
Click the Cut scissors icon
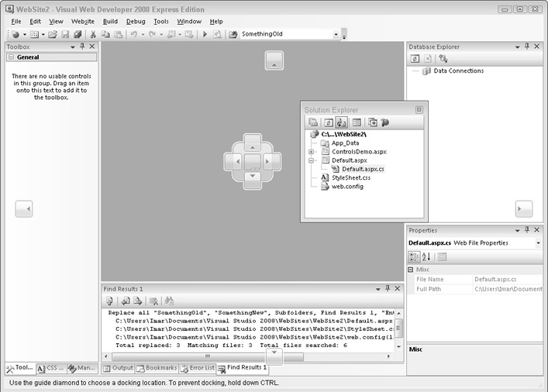click(93, 34)
